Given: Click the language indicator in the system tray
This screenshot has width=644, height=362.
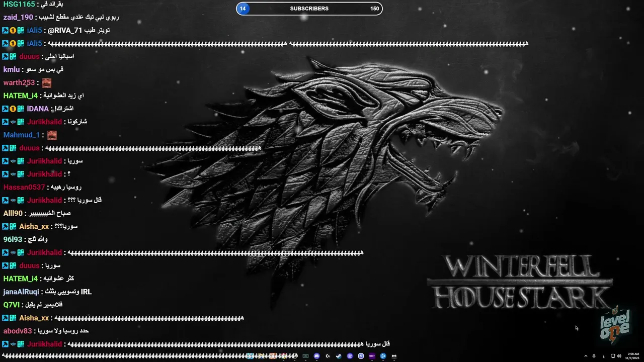Looking at the screenshot, I should coord(603,356).
